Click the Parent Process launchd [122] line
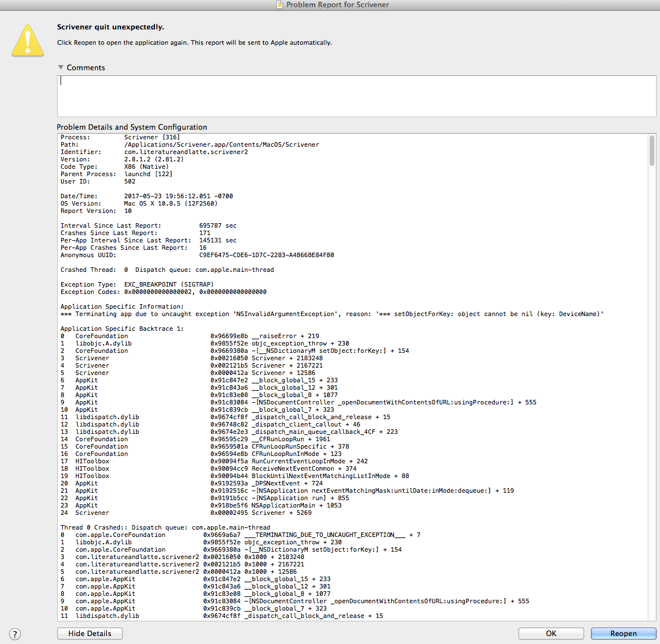The height and width of the screenshot is (644, 660). point(117,174)
